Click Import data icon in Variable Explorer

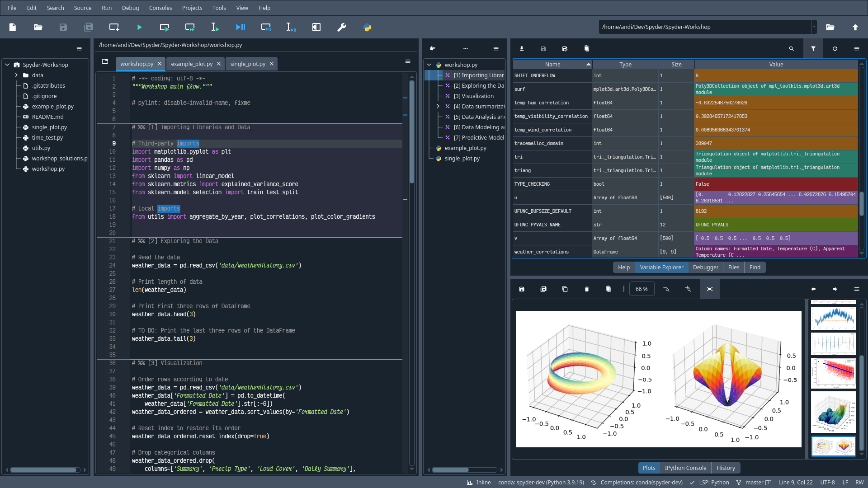[522, 49]
